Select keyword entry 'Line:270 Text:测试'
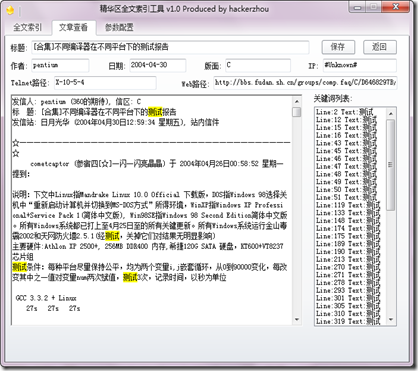This screenshot has width=418, height=371. pos(348,267)
